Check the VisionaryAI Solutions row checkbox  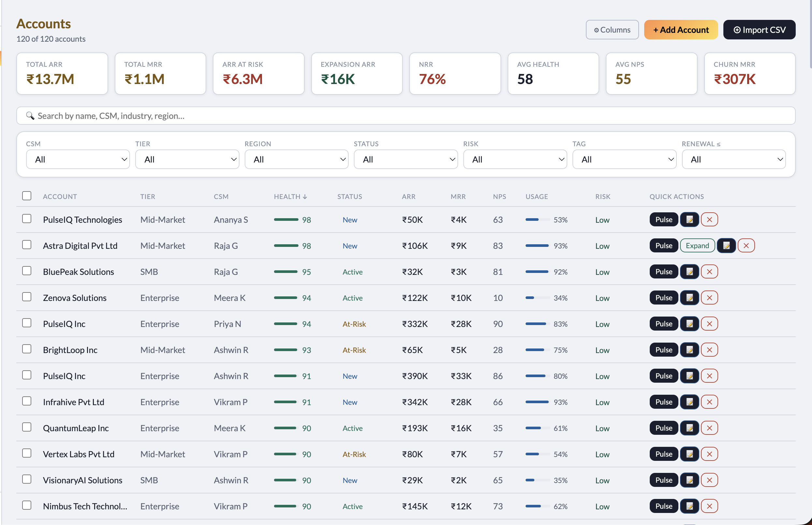coord(27,479)
